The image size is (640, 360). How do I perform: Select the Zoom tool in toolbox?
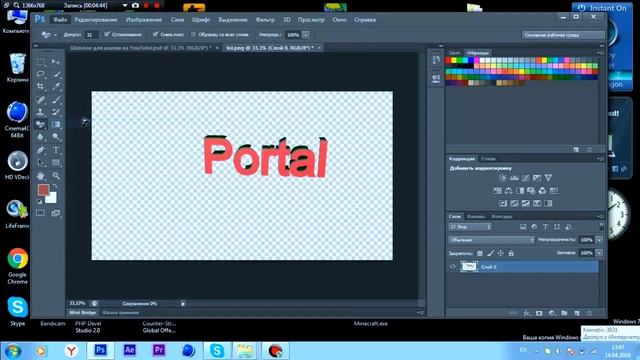(x=56, y=176)
